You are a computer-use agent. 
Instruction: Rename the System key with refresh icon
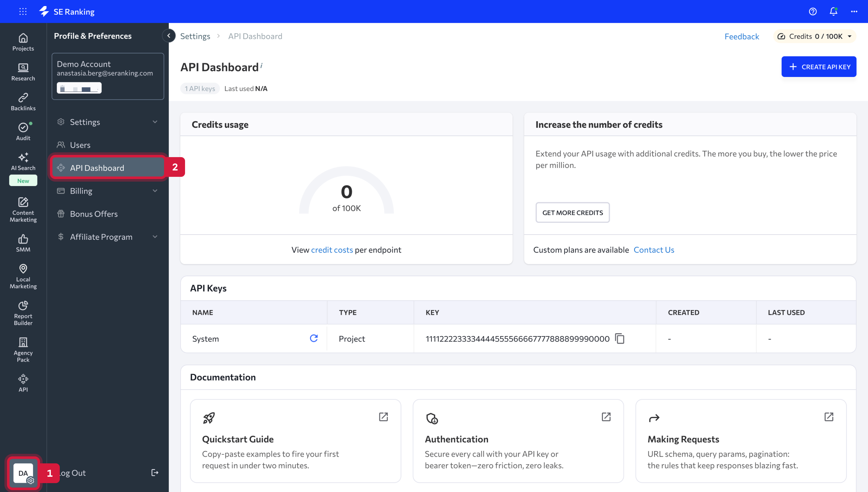coord(314,338)
